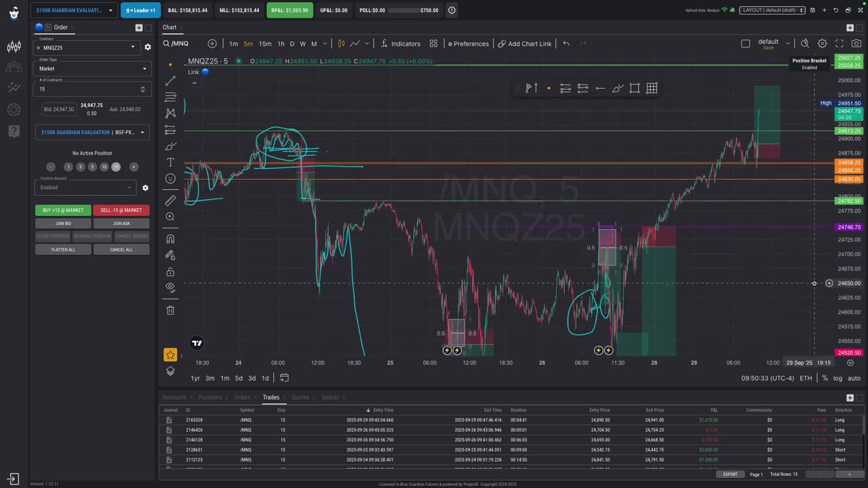
Task: Open the candlestick trading view in the sidebar
Action: 14,46
